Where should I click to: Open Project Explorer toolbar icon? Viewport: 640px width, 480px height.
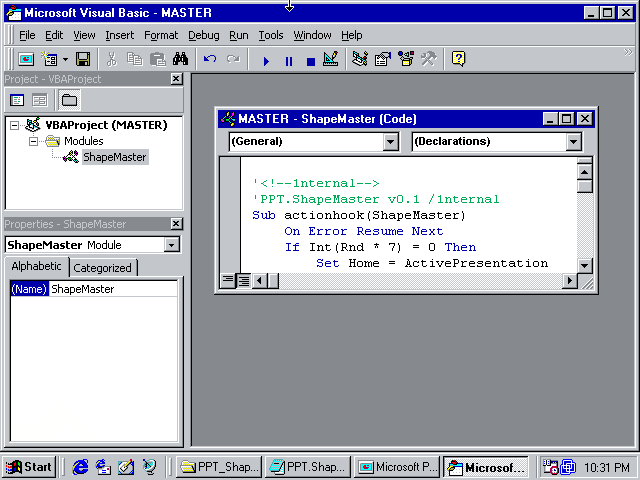click(x=360, y=59)
